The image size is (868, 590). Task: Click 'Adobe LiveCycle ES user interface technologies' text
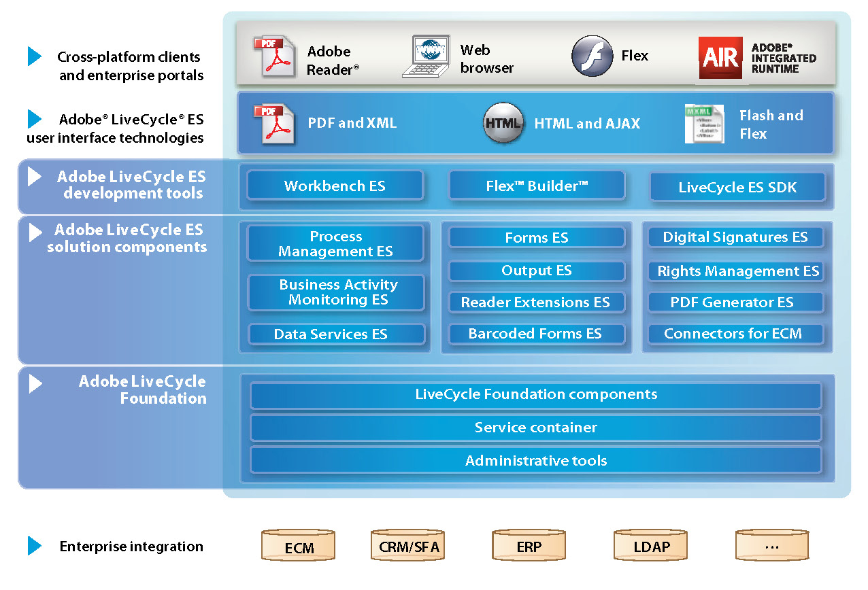click(114, 128)
